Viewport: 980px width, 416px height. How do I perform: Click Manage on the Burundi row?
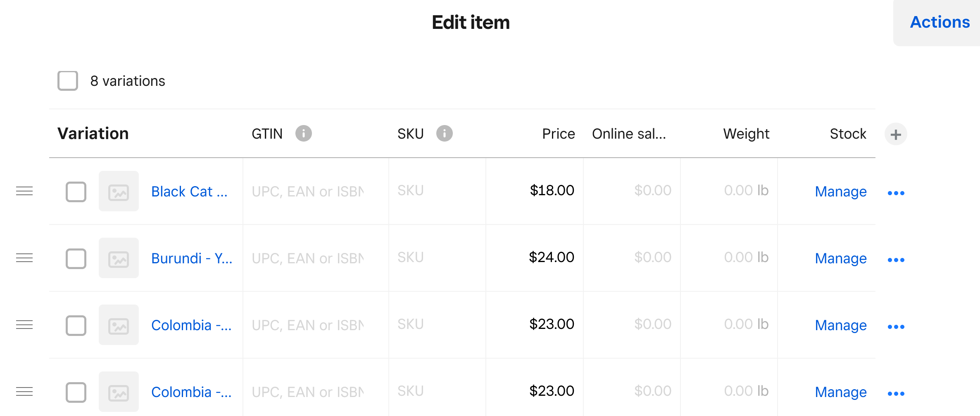[x=840, y=258]
